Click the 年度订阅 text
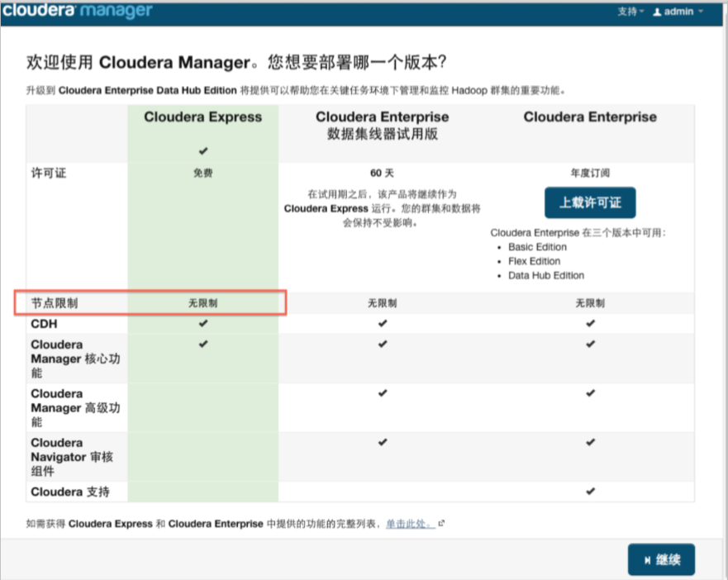Image resolution: width=728 pixels, height=580 pixels. [590, 174]
